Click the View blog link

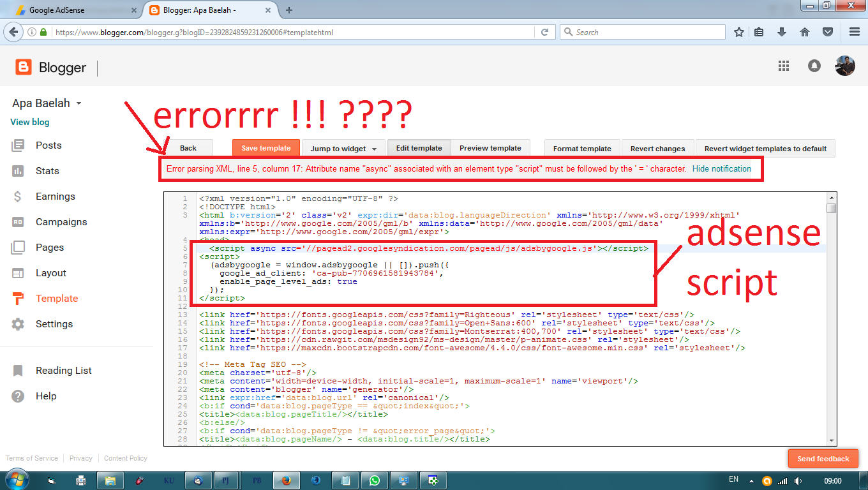point(30,122)
